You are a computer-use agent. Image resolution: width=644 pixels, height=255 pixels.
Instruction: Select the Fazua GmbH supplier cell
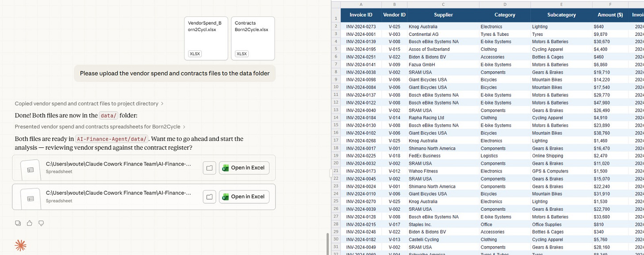(443, 65)
